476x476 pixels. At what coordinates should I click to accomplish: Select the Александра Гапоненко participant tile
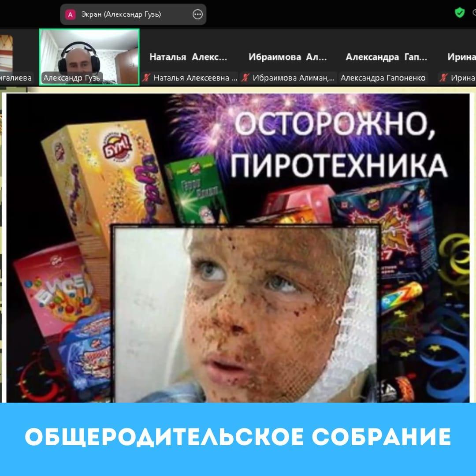(x=386, y=57)
